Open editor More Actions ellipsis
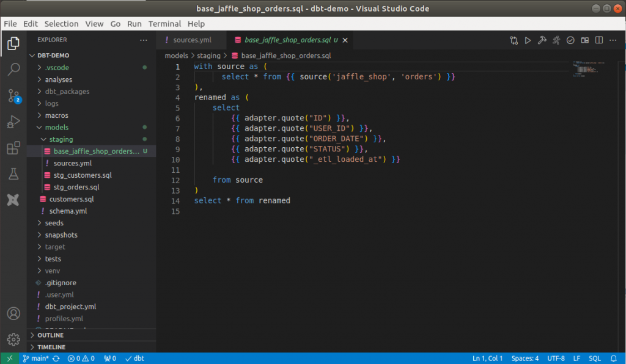The image size is (626, 364). 613,40
